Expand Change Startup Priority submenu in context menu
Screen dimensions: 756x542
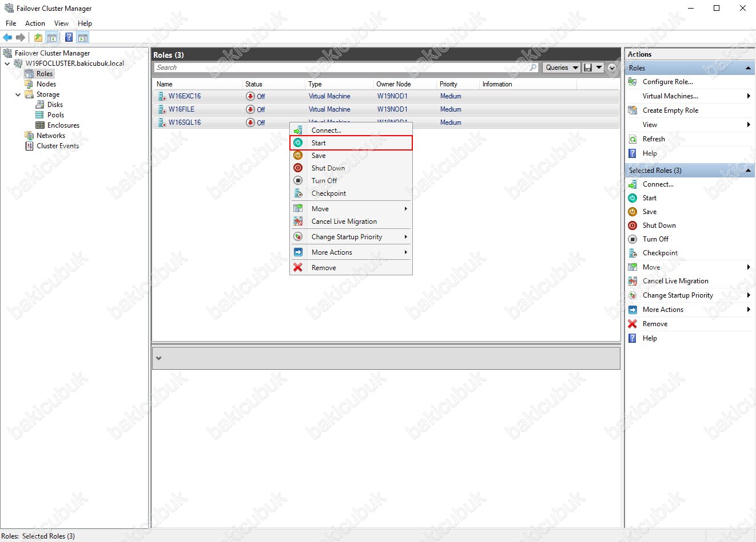coord(406,237)
